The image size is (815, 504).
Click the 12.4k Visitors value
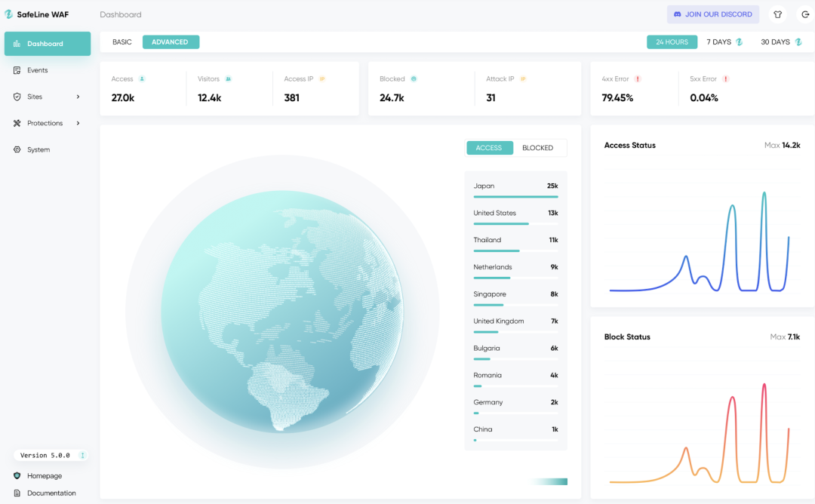pos(210,97)
